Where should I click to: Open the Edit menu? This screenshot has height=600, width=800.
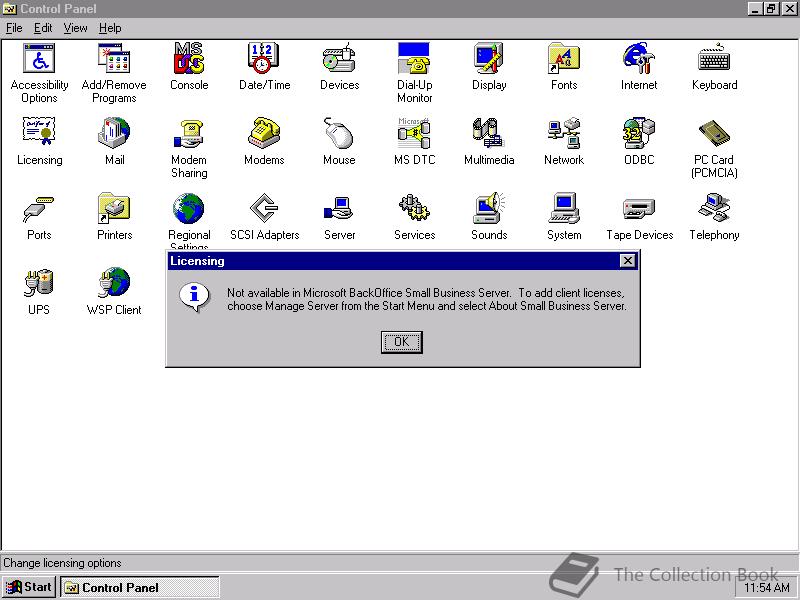[43, 28]
